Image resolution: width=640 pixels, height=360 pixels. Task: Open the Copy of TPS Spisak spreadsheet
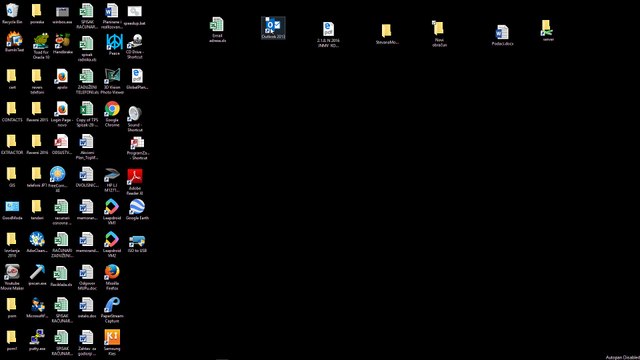pyautogui.click(x=87, y=114)
